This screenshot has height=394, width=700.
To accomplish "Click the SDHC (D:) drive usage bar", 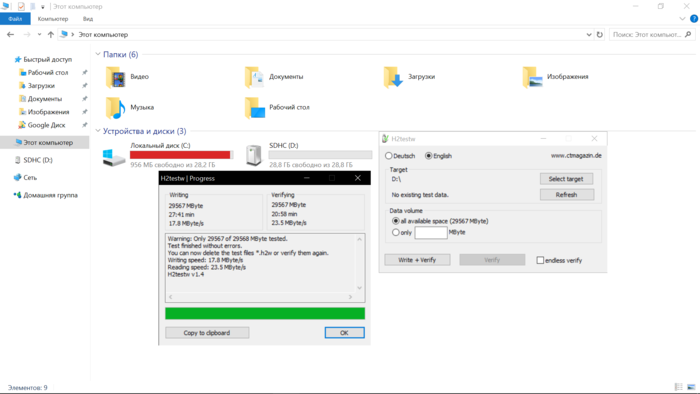I will pyautogui.click(x=320, y=155).
